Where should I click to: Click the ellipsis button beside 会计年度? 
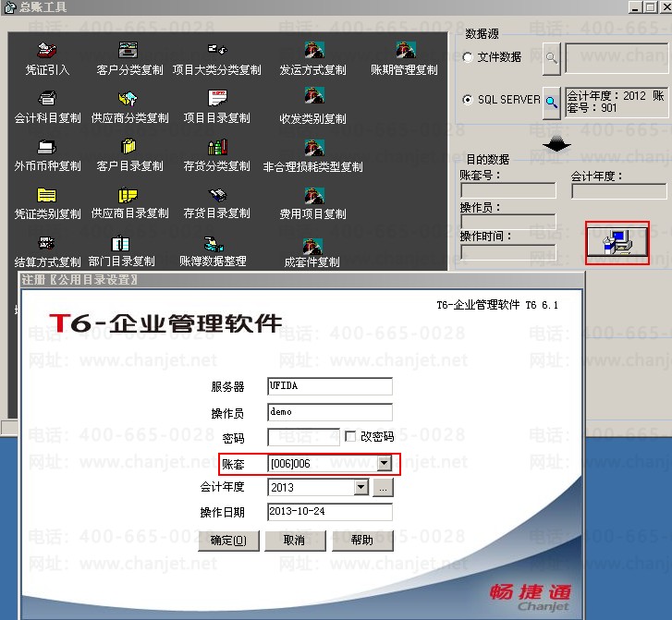pos(383,488)
